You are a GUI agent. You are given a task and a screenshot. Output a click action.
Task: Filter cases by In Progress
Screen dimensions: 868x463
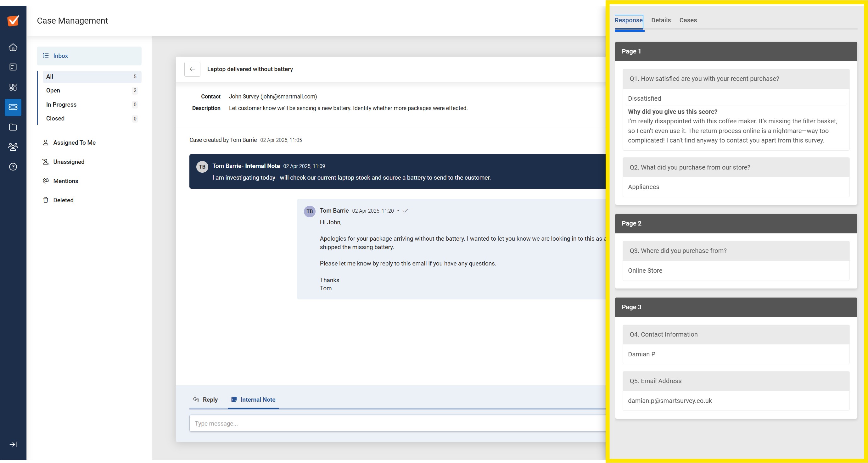pyautogui.click(x=92, y=105)
